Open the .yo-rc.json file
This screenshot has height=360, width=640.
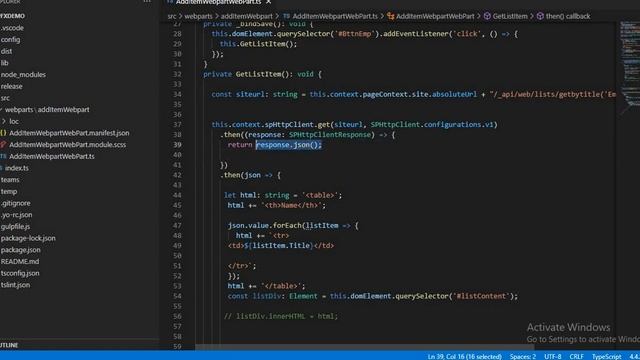click(16, 215)
